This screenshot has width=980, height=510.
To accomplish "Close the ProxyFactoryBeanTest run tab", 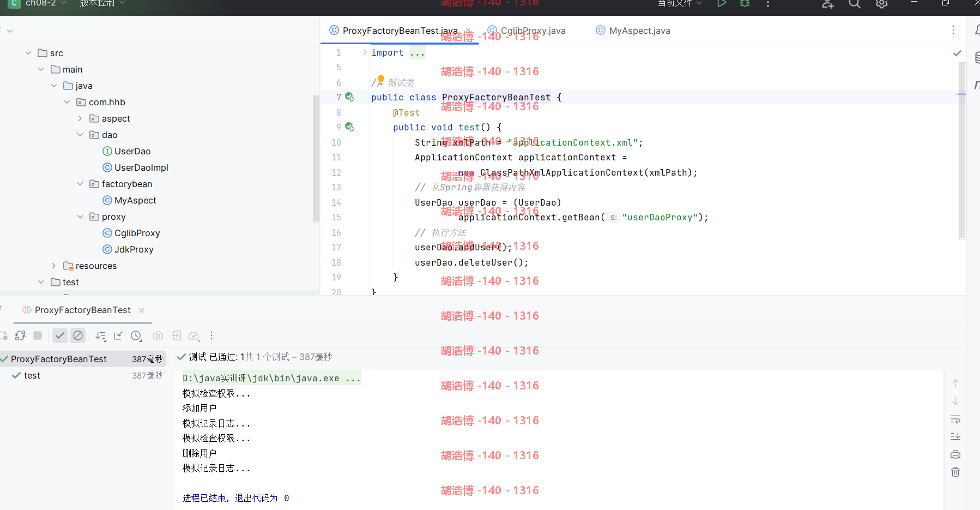I will [142, 310].
